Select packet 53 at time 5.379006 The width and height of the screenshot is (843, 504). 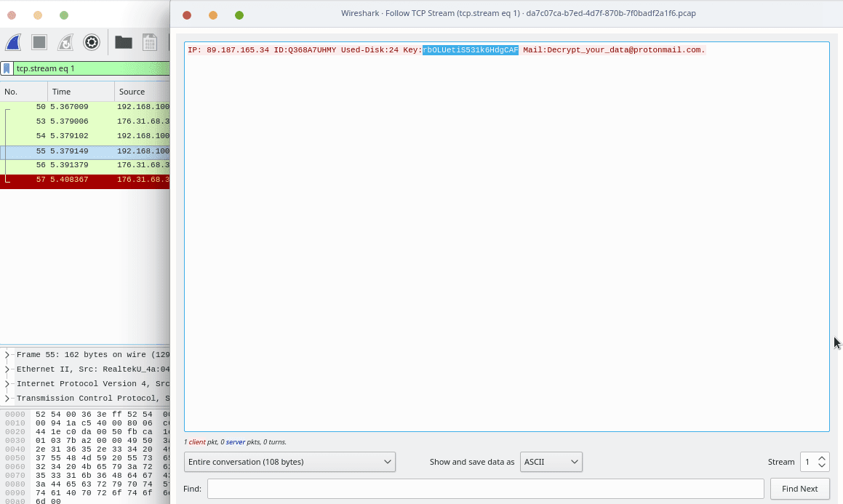coord(85,121)
